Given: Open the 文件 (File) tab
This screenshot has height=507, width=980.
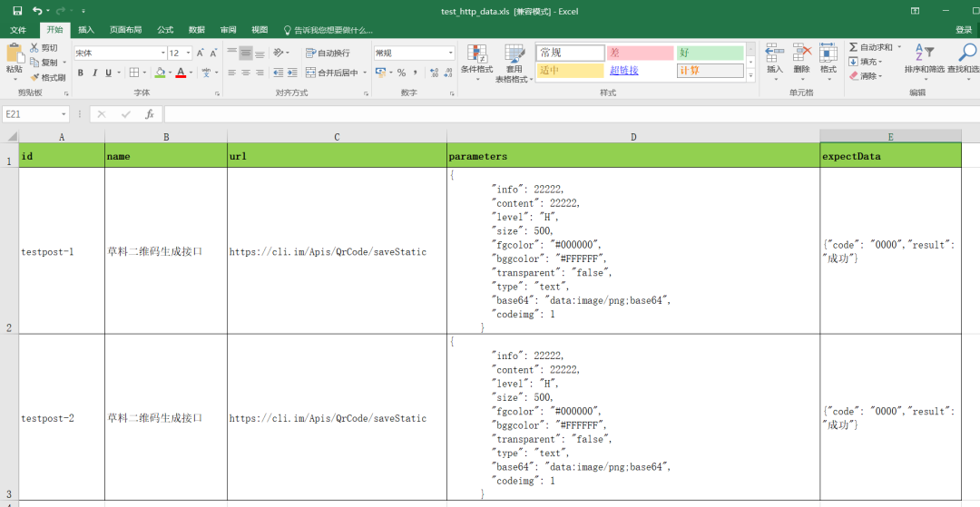Looking at the screenshot, I should 18,30.
